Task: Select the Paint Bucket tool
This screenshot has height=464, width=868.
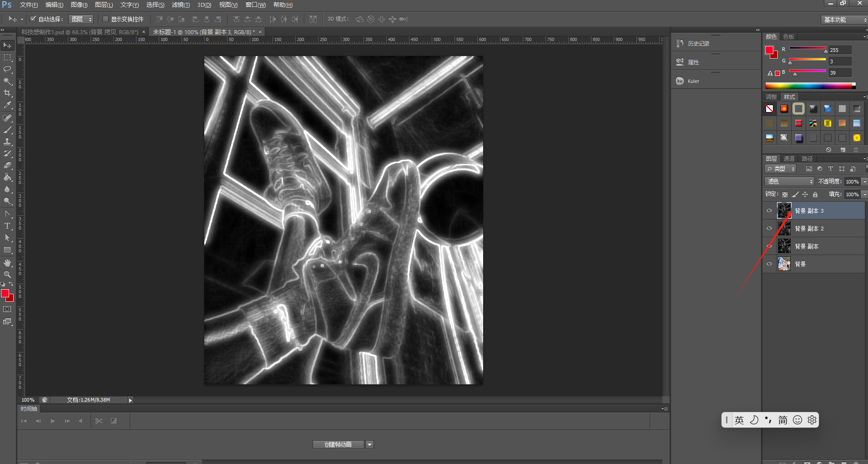Action: (x=7, y=177)
